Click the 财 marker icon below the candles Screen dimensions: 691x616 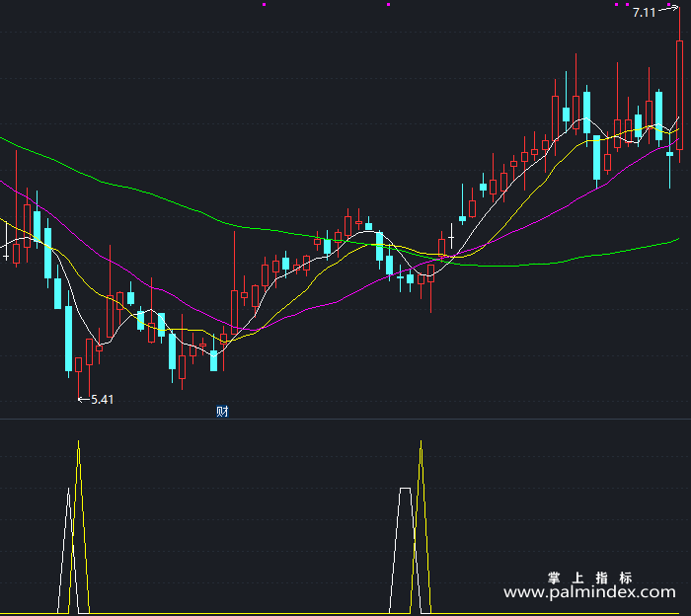(222, 412)
